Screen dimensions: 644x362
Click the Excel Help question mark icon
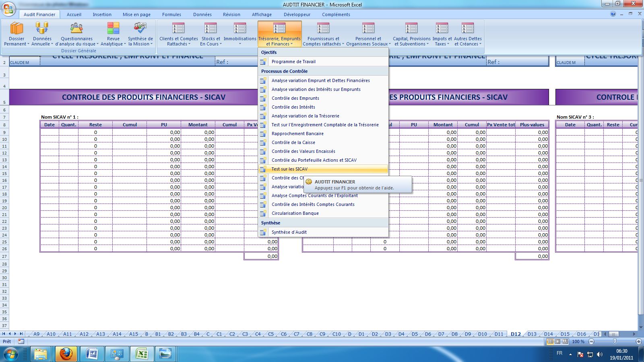click(613, 14)
